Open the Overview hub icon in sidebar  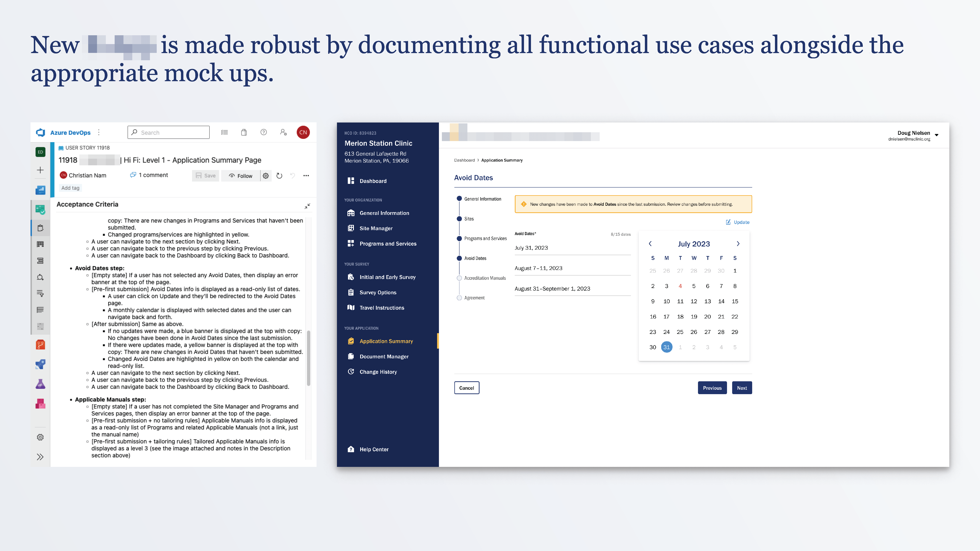click(x=40, y=190)
